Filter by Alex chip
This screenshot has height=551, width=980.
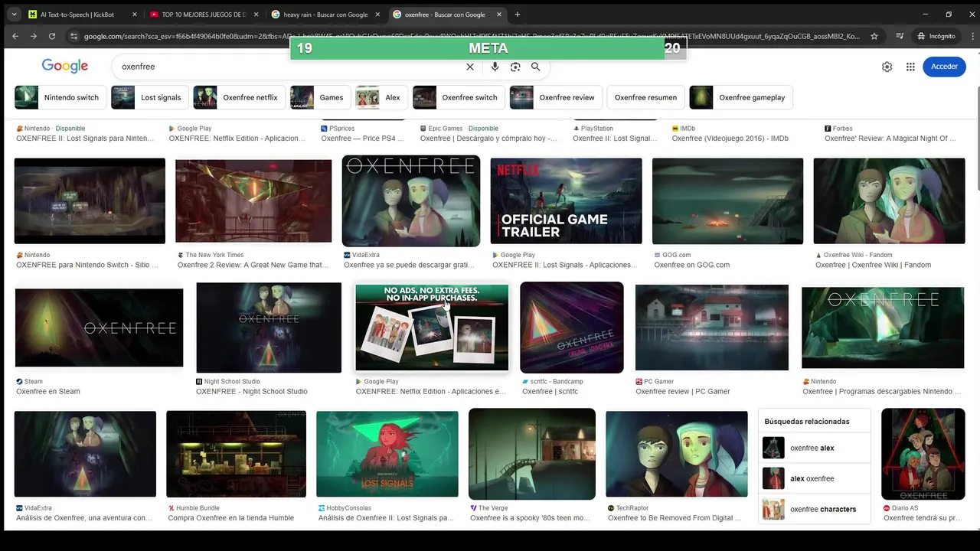click(381, 97)
